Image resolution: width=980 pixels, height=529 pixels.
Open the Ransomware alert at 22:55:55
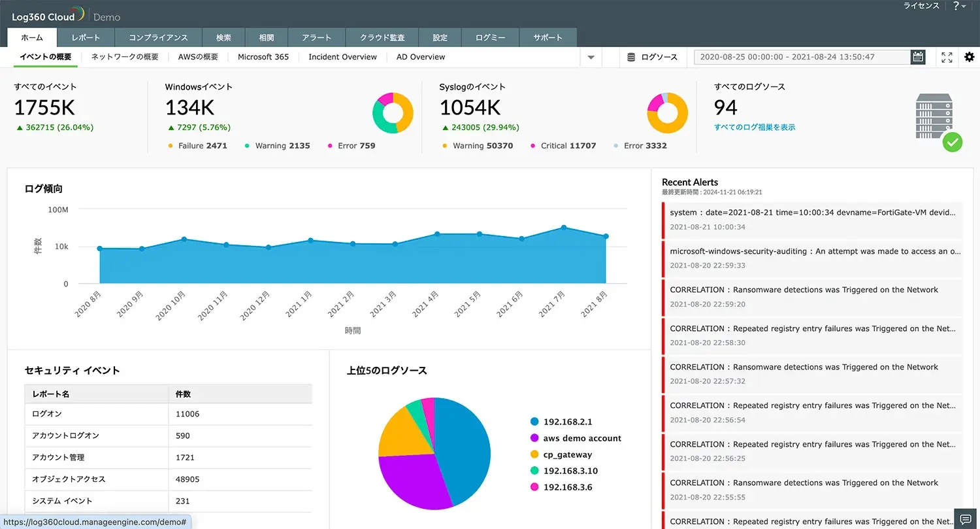click(x=812, y=489)
